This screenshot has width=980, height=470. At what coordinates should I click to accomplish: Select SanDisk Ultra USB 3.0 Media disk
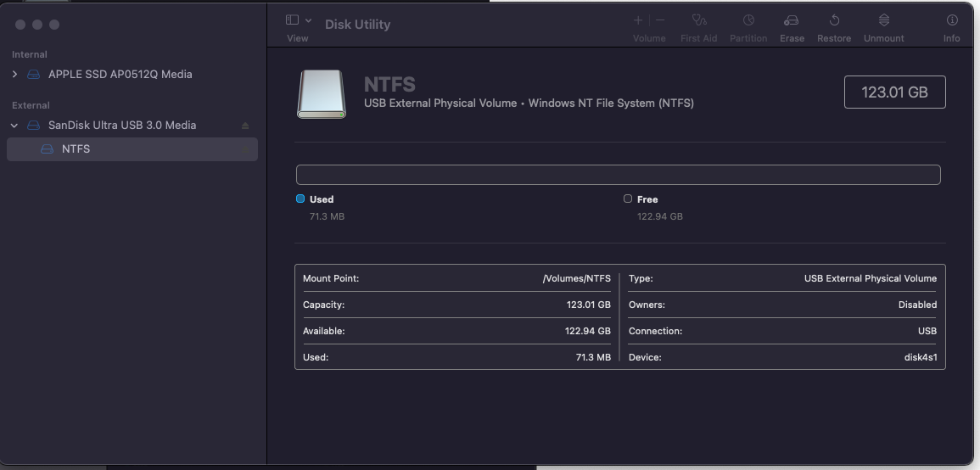point(122,125)
